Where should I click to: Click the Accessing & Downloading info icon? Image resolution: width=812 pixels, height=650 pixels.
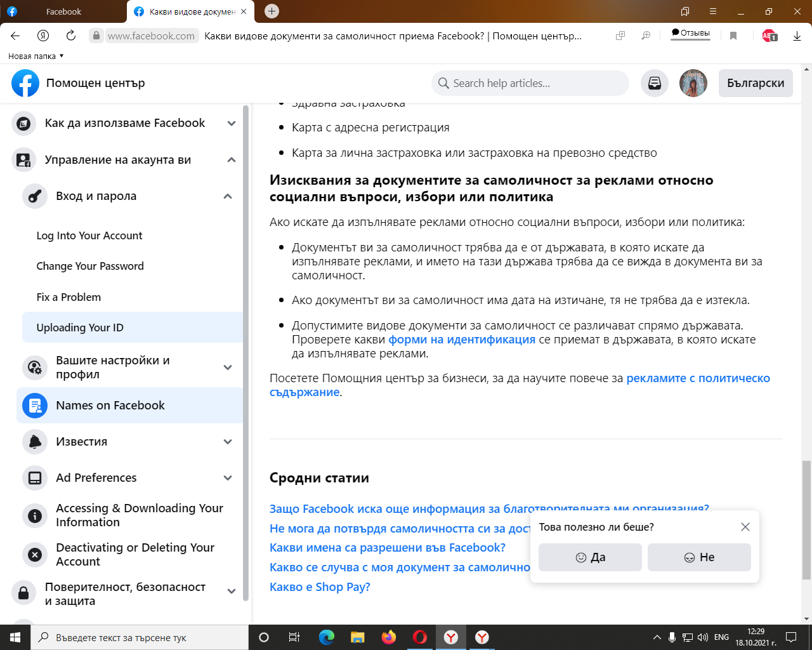pos(35,516)
